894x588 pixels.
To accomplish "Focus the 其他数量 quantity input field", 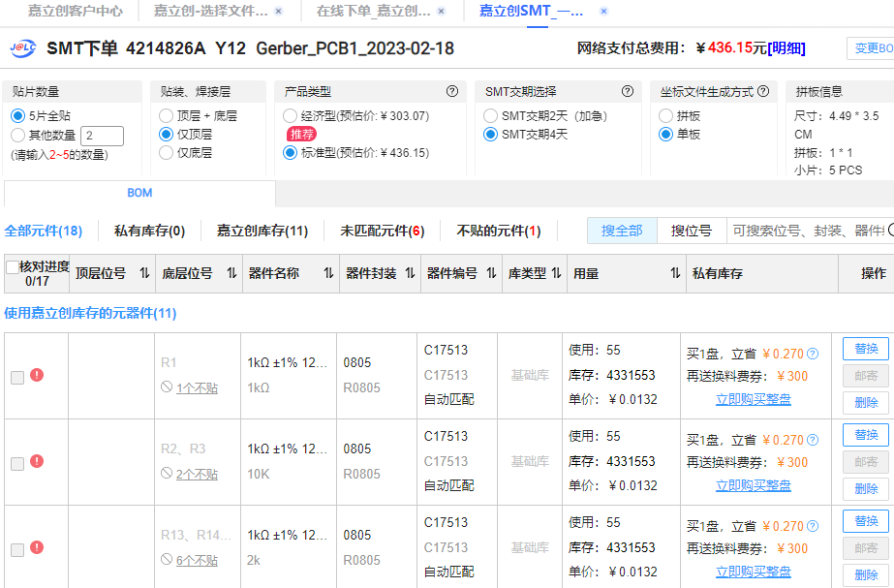I will tap(102, 136).
